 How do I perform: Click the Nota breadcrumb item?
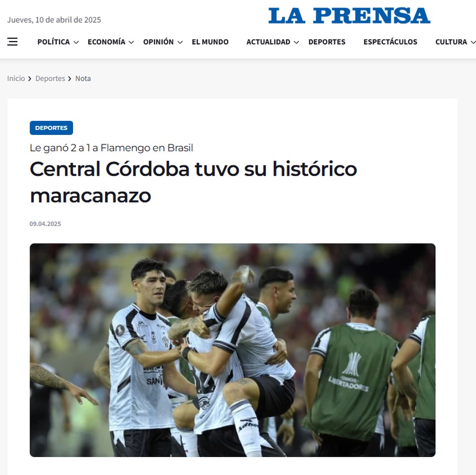83,78
